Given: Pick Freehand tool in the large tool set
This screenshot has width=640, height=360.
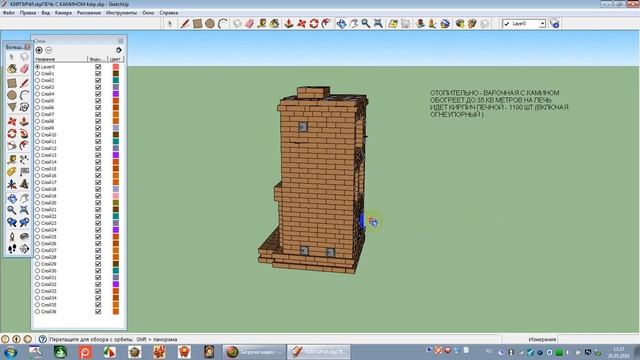Looking at the screenshot, I should 24,107.
